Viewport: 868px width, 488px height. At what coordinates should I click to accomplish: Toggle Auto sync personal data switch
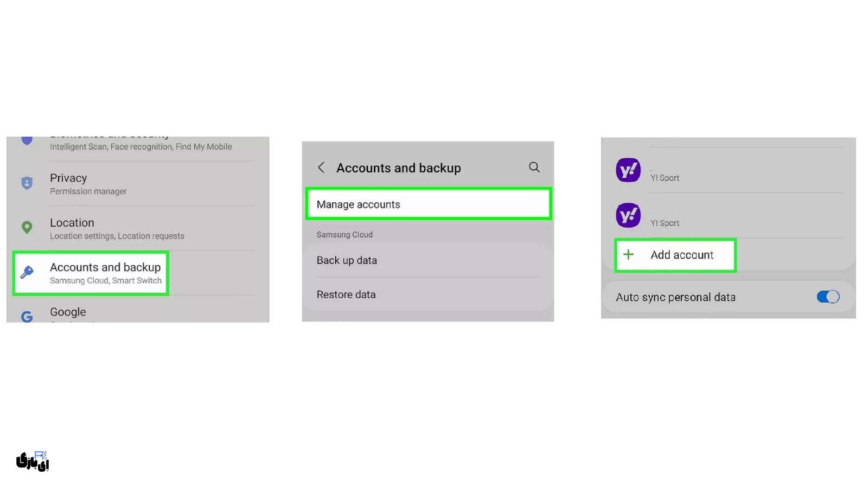click(x=828, y=297)
